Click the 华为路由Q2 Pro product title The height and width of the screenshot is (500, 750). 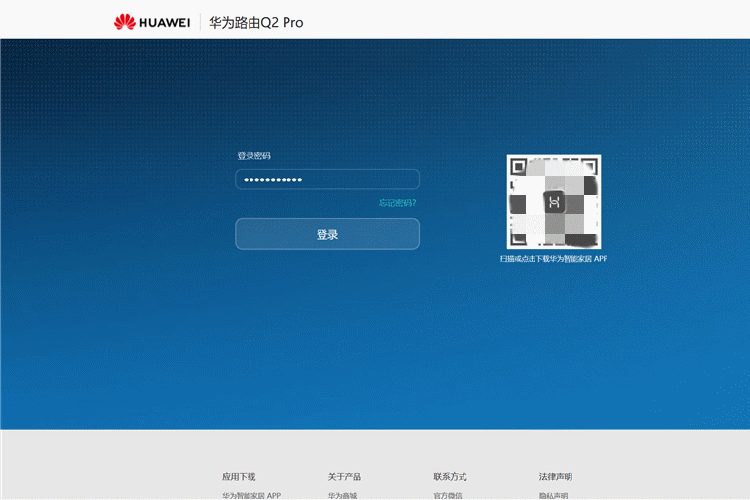255,22
